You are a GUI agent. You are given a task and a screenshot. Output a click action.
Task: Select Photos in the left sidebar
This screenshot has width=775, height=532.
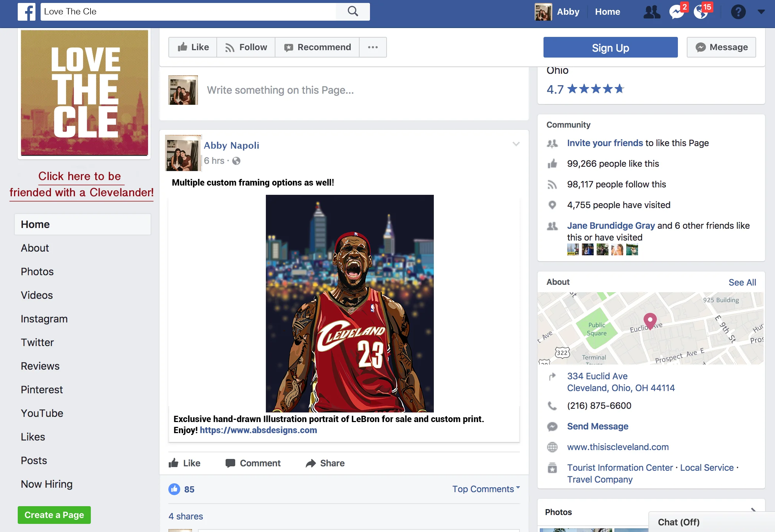[37, 272]
